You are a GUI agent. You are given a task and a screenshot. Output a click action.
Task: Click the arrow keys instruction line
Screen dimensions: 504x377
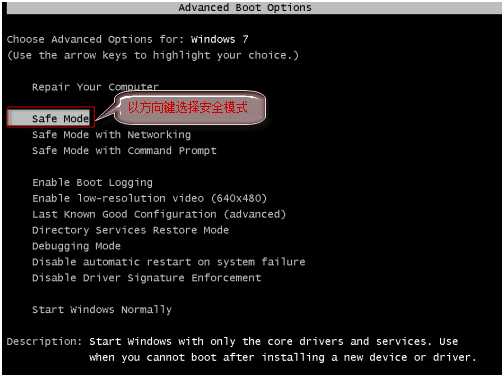pos(153,56)
